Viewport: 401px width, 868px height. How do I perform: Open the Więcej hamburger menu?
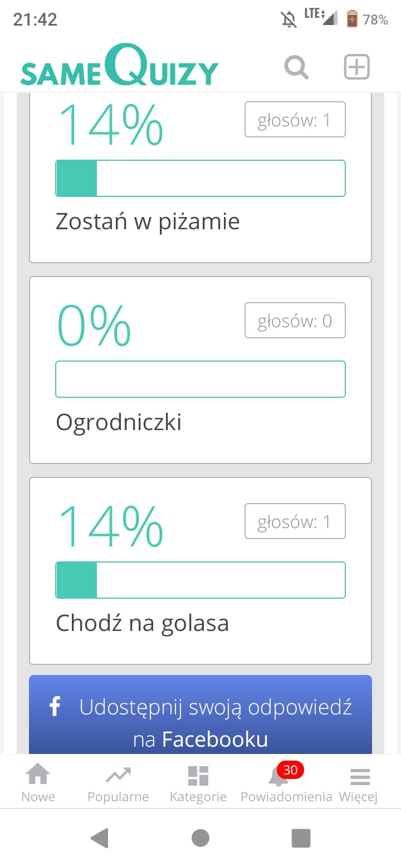coord(360,782)
